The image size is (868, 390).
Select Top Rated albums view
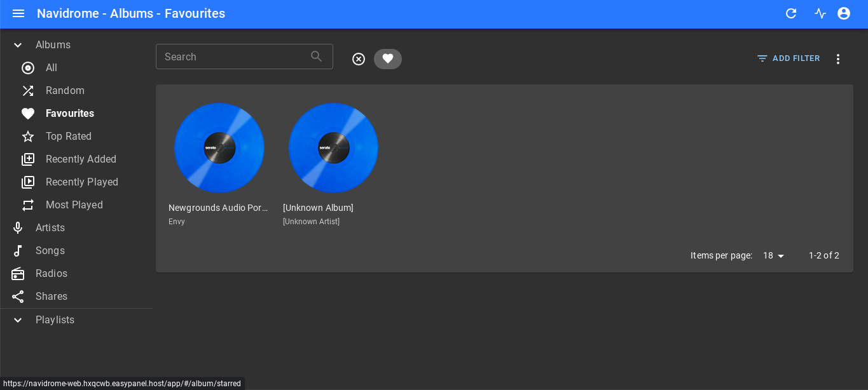click(68, 136)
